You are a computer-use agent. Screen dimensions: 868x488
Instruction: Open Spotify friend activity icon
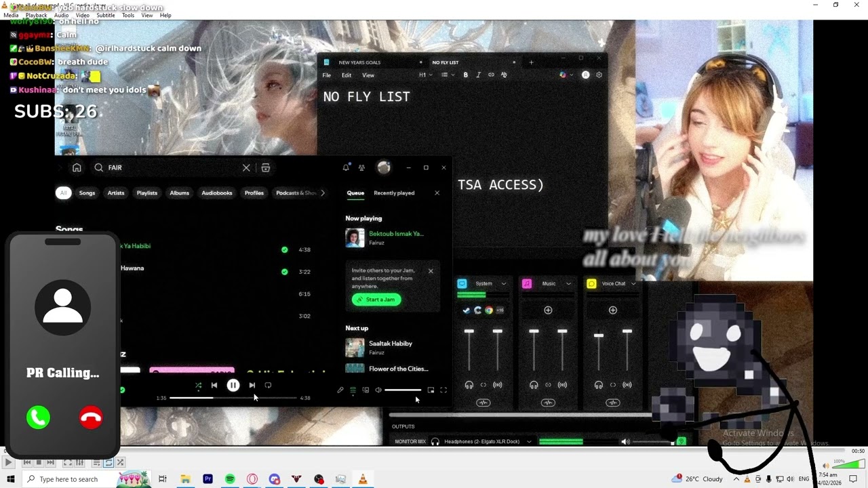pos(361,167)
